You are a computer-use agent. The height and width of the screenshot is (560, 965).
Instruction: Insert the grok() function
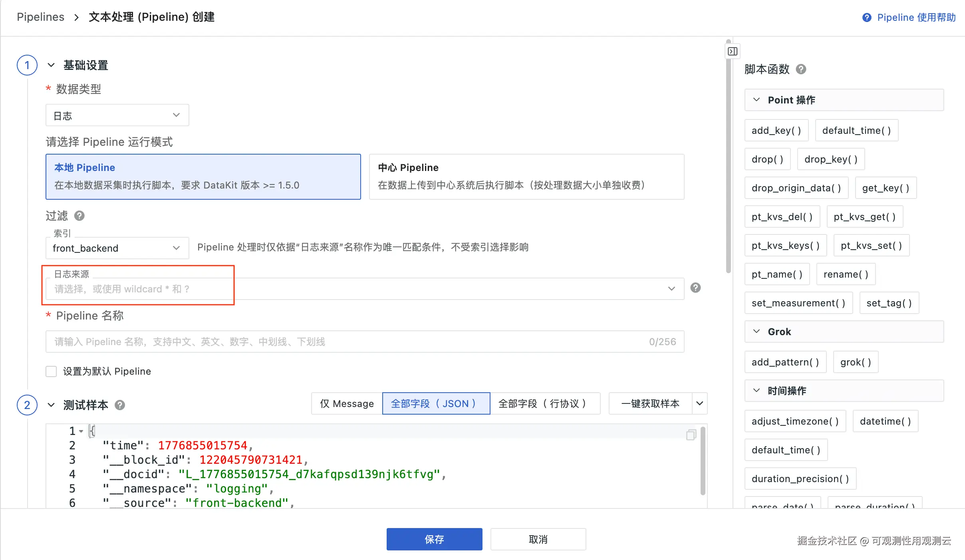(x=856, y=362)
